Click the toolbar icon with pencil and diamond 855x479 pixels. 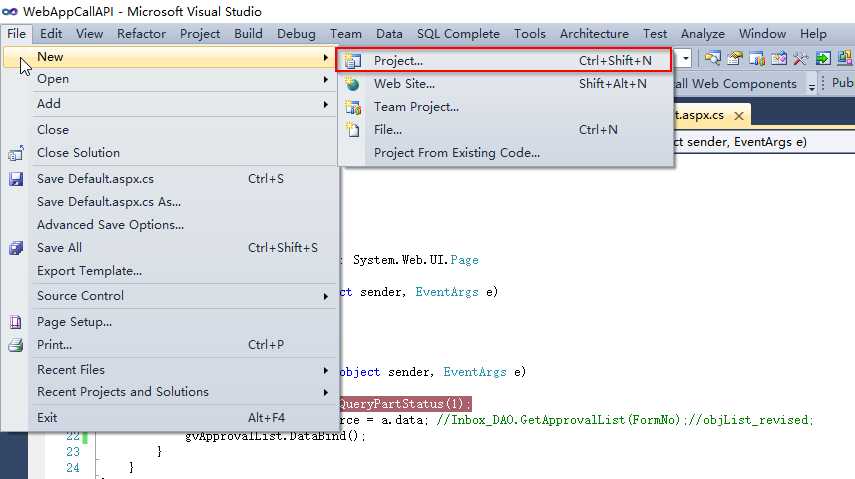point(779,58)
